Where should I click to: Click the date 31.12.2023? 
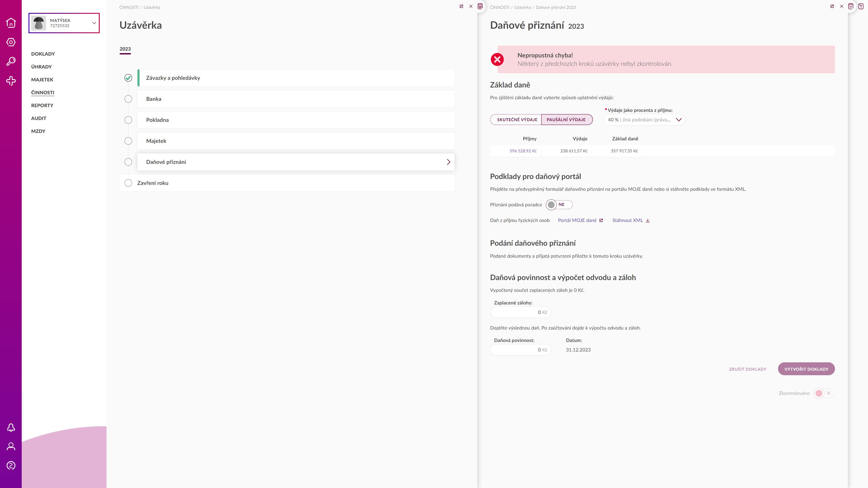click(x=578, y=350)
